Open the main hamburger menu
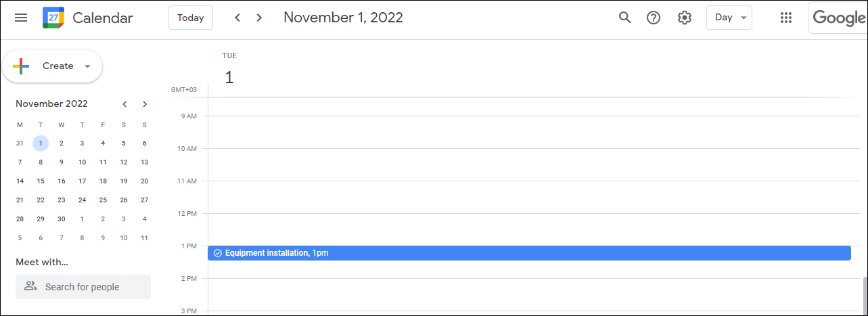The image size is (868, 316). [x=21, y=18]
